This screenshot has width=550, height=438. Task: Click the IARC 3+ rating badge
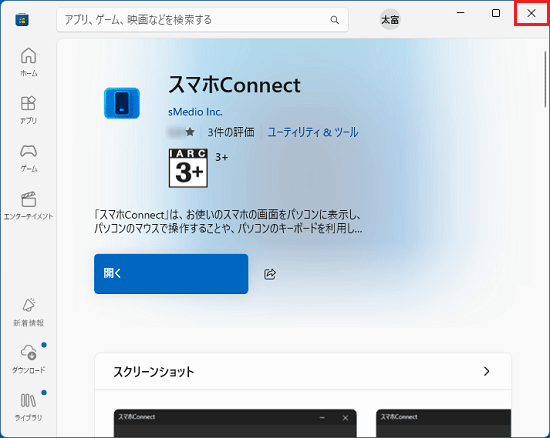(188, 168)
